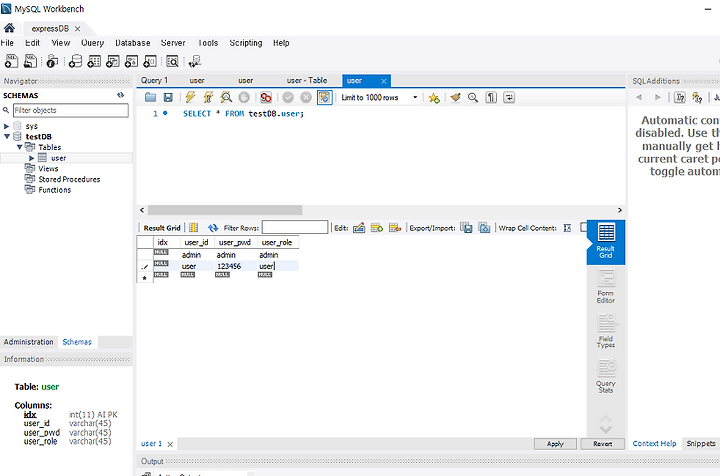Execute the query with lightning icon

190,97
